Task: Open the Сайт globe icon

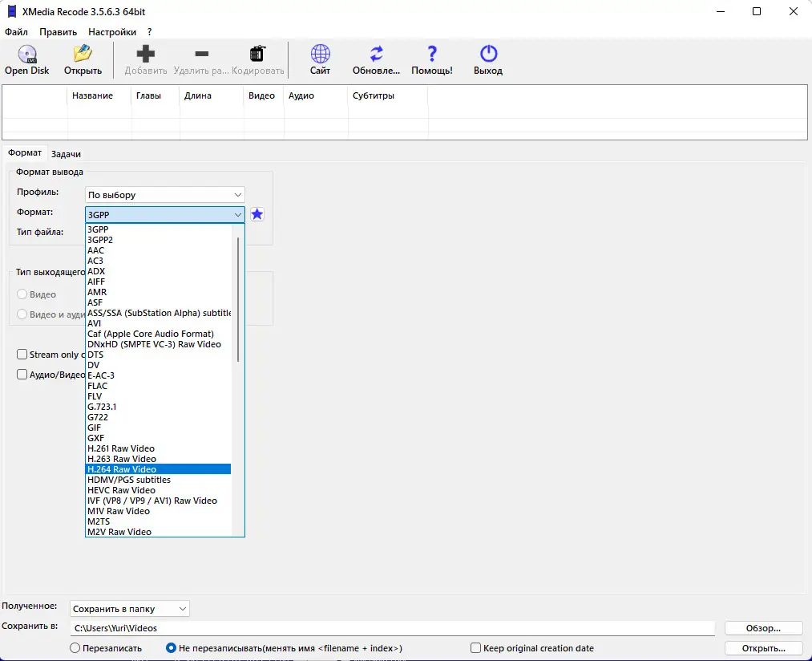Action: (x=320, y=54)
